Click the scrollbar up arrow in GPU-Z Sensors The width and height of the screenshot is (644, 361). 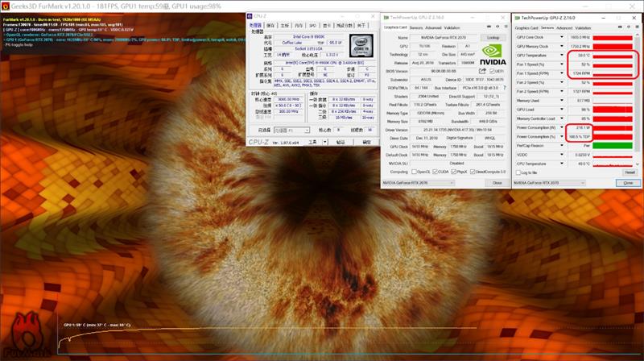point(638,35)
